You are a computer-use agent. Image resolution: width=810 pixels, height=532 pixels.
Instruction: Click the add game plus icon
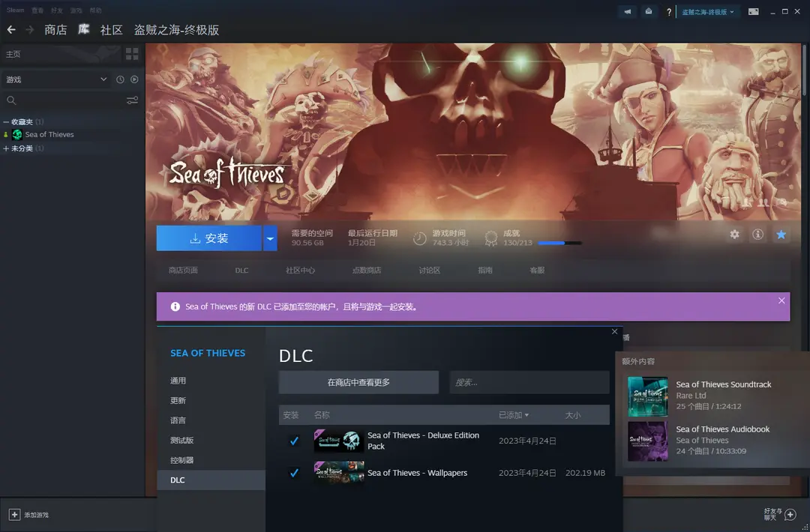click(14, 515)
